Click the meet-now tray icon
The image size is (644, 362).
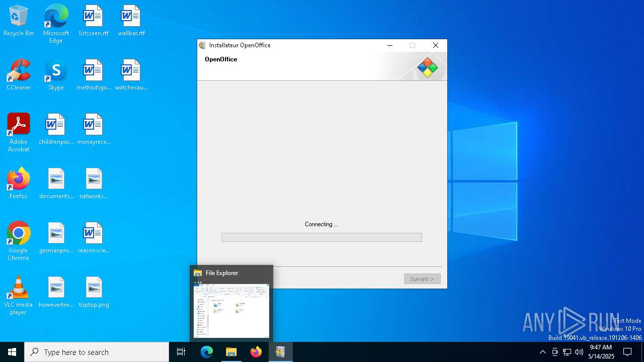click(555, 352)
